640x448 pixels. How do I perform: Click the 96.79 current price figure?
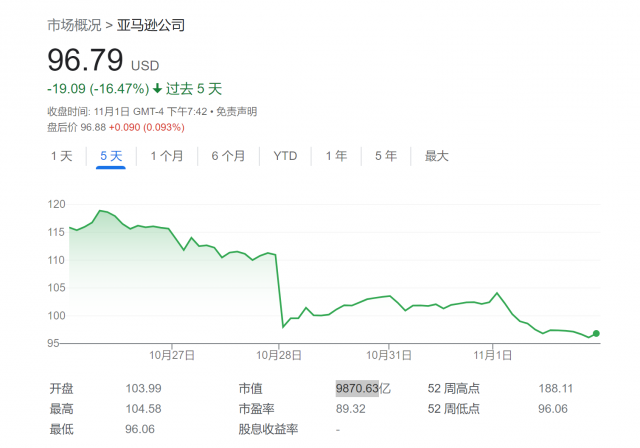click(85, 60)
